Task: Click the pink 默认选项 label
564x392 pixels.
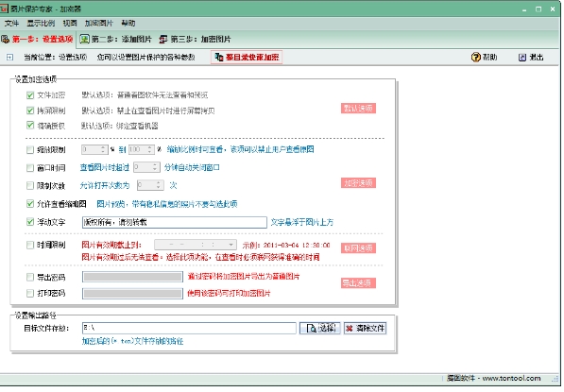Action: pyautogui.click(x=358, y=109)
